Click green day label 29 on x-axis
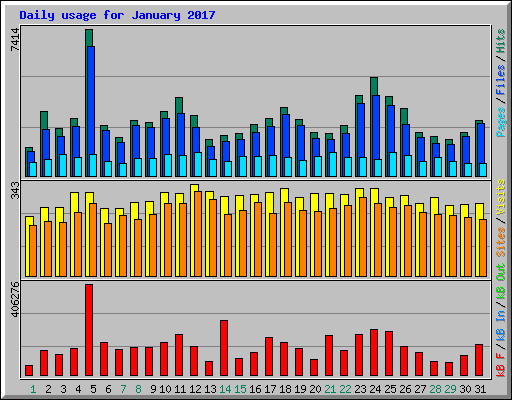This screenshot has width=512, height=400. coord(450,389)
